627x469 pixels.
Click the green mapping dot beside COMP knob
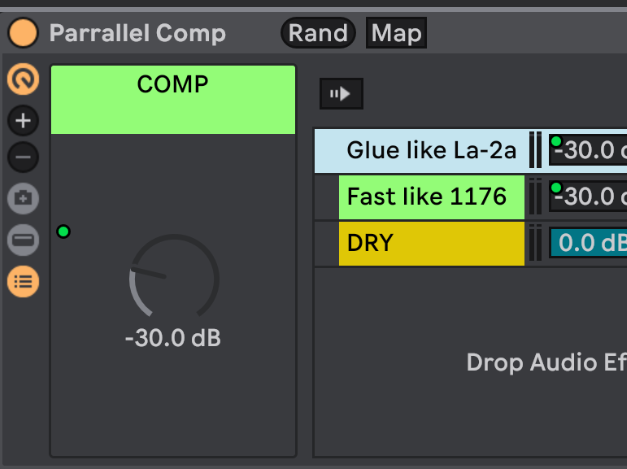[63, 232]
